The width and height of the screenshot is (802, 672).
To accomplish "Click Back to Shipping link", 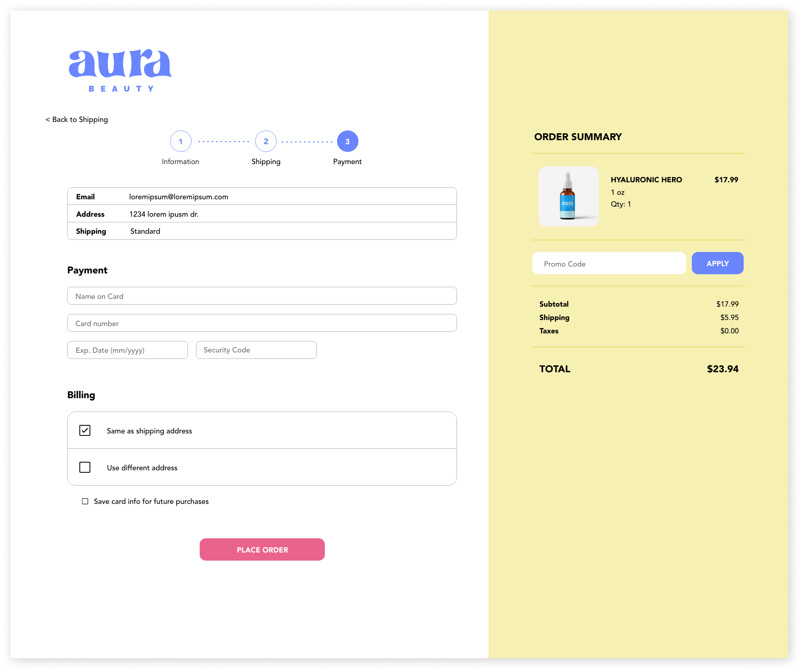I will (77, 119).
